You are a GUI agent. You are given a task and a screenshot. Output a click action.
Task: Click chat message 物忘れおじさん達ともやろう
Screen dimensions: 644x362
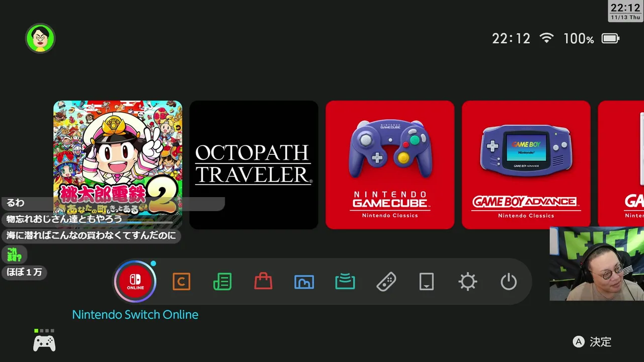click(64, 219)
